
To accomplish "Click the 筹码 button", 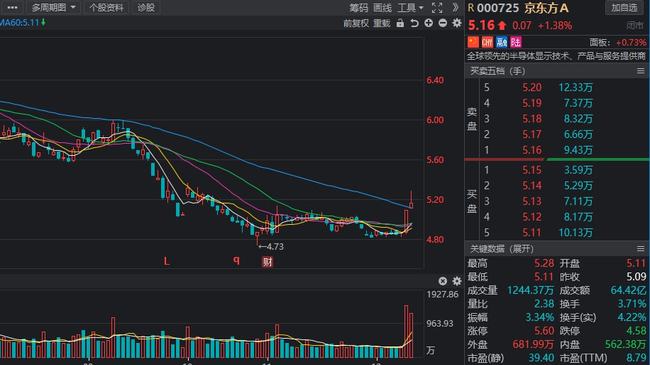I will pos(359,7).
